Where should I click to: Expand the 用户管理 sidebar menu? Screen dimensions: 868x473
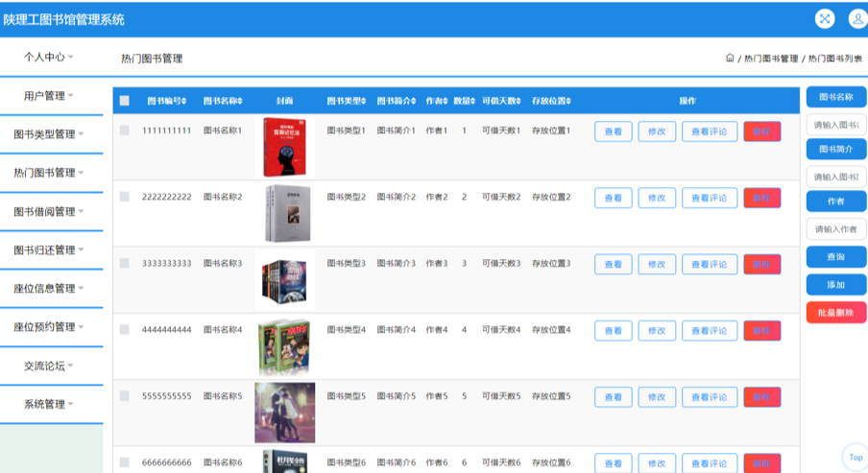pyautogui.click(x=49, y=96)
